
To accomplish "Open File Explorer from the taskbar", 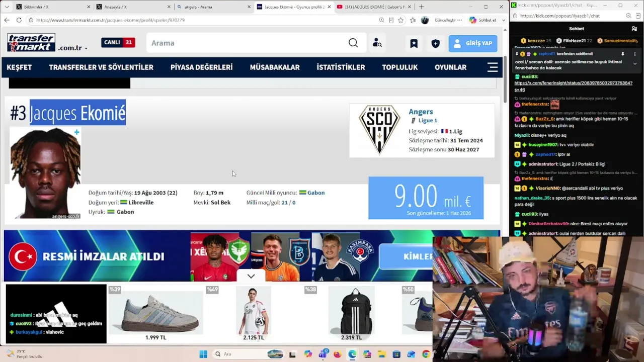I will pyautogui.click(x=381, y=354).
